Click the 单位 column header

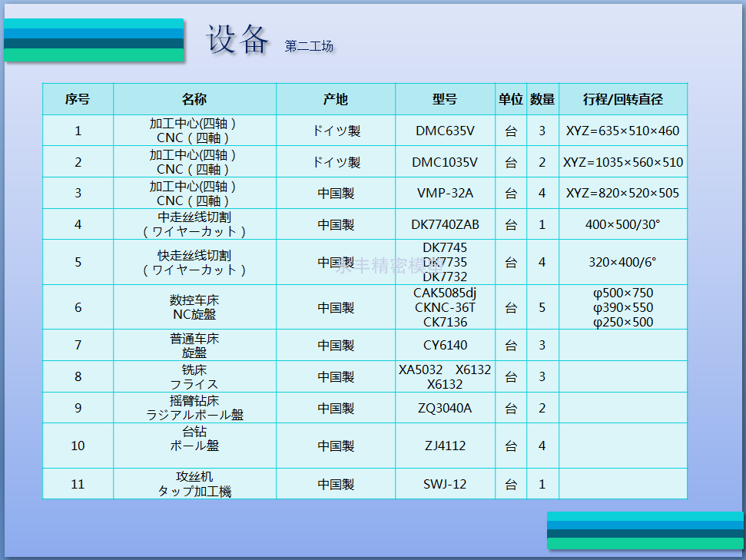click(x=510, y=99)
